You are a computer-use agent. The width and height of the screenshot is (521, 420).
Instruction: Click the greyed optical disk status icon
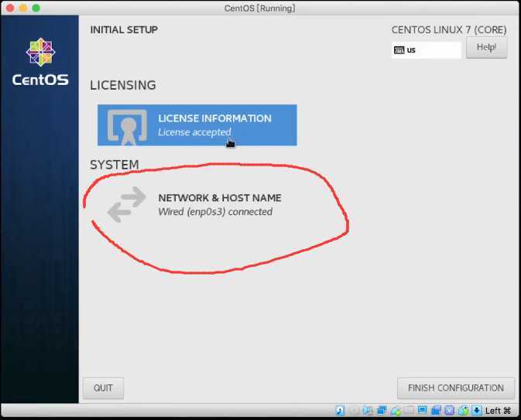click(x=354, y=411)
